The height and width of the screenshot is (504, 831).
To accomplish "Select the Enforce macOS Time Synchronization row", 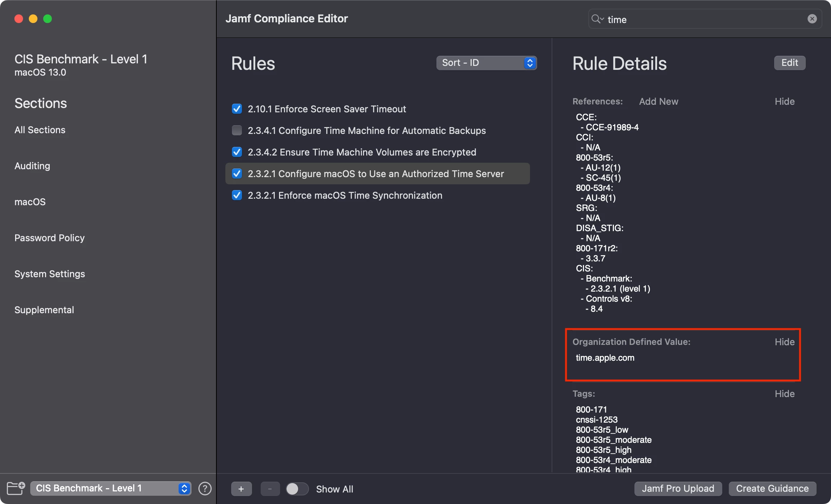I will (x=377, y=195).
